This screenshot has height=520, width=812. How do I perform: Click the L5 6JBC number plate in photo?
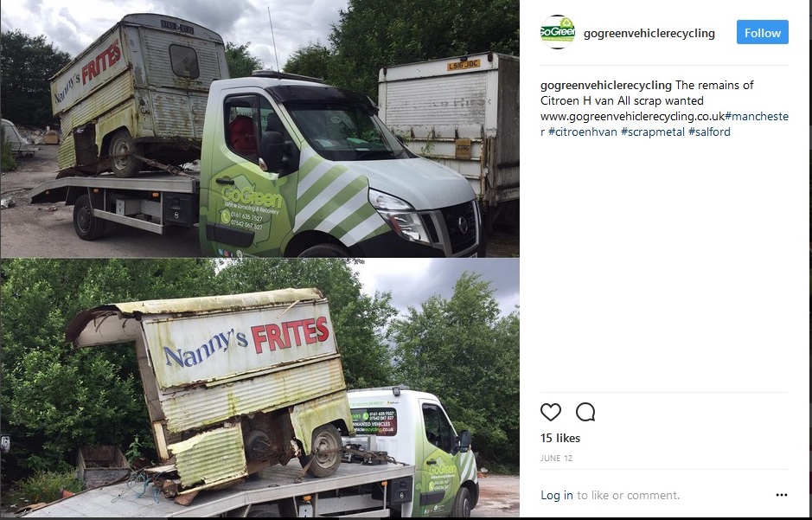[464, 65]
